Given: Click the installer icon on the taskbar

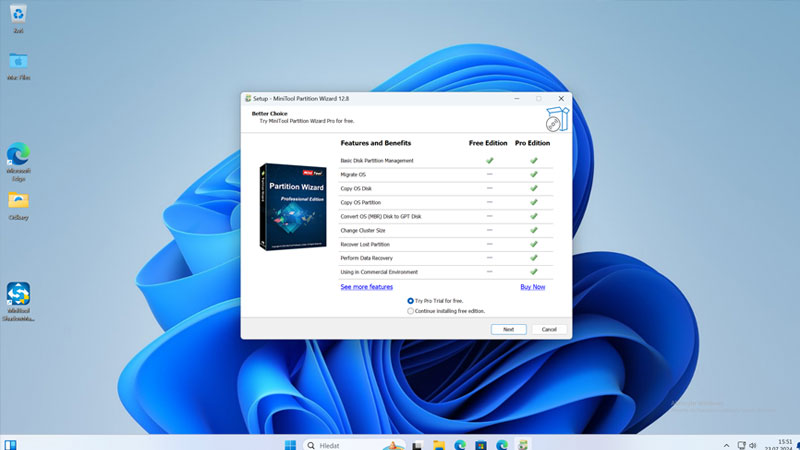Looking at the screenshot, I should [523, 445].
